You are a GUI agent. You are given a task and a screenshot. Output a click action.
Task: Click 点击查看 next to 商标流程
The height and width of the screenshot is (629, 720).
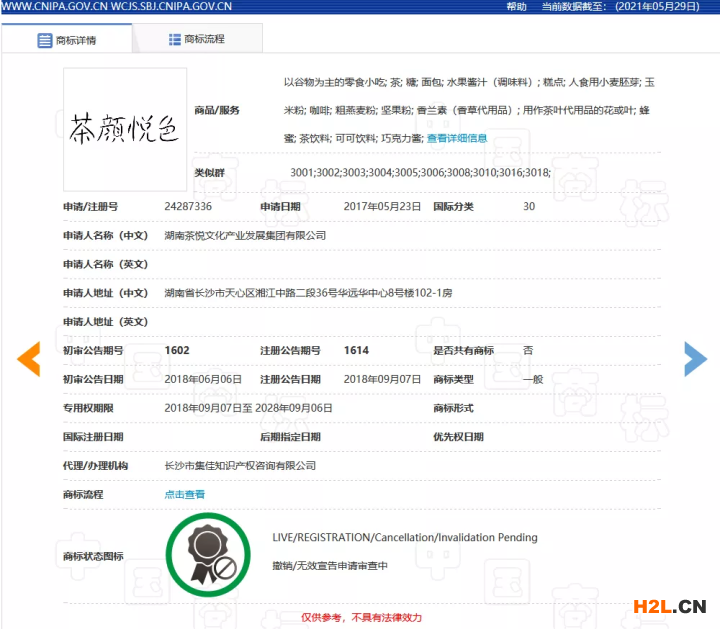[x=185, y=494]
